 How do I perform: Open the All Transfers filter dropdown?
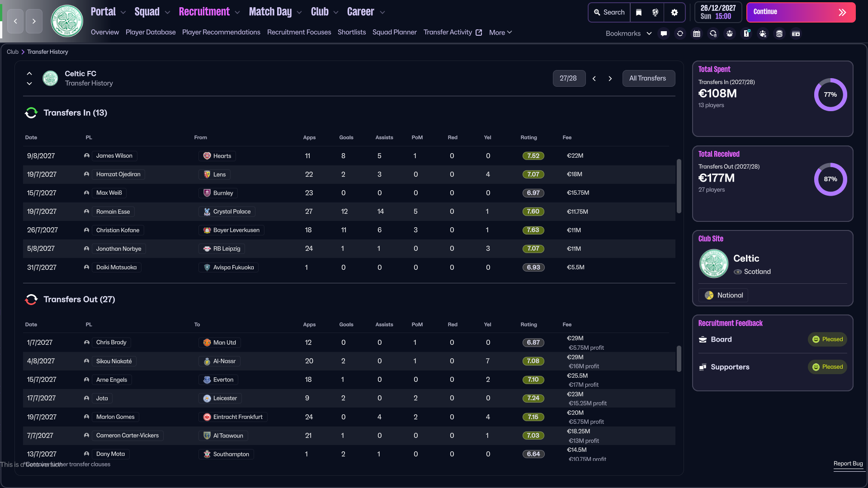click(x=648, y=78)
